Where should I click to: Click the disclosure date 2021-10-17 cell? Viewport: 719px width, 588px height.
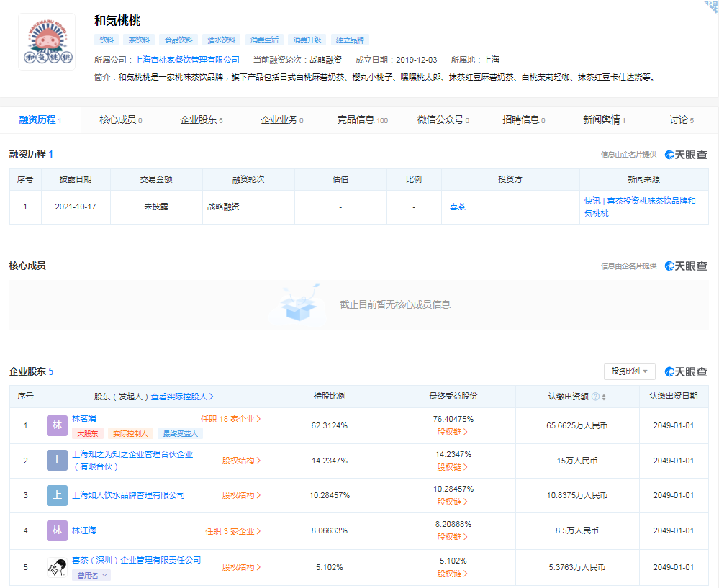click(76, 207)
